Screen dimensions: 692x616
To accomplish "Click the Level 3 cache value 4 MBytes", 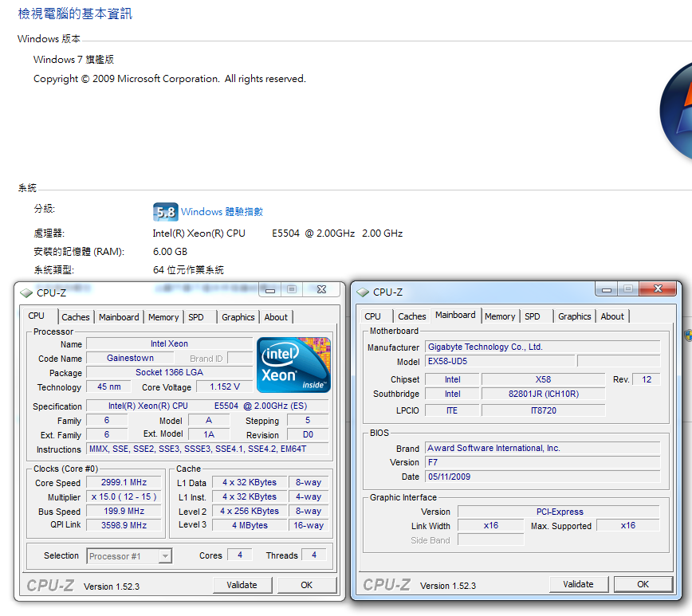I will pos(250,525).
